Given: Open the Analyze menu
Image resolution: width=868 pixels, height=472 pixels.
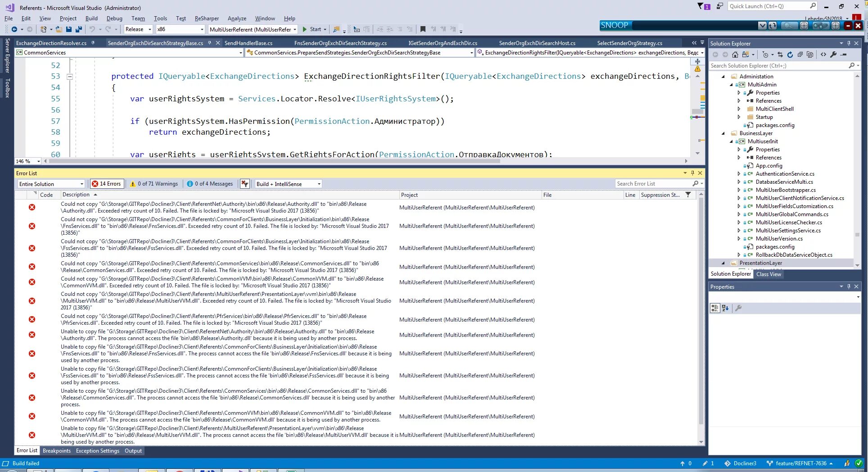Looking at the screenshot, I should point(237,18).
